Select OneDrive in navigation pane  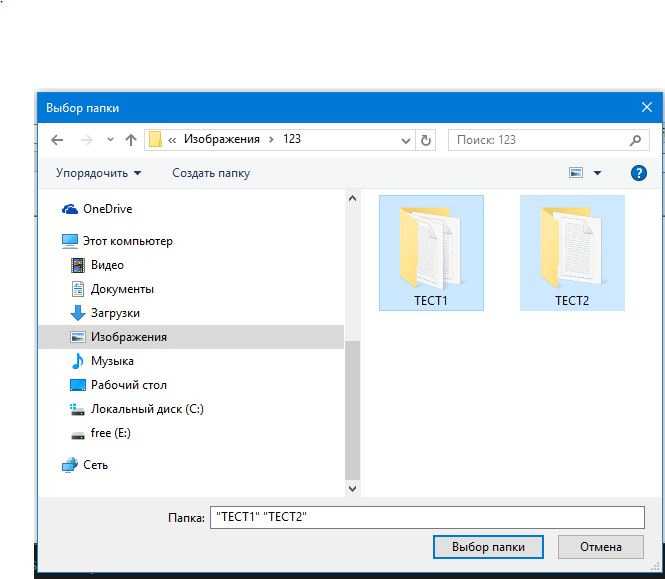[108, 209]
